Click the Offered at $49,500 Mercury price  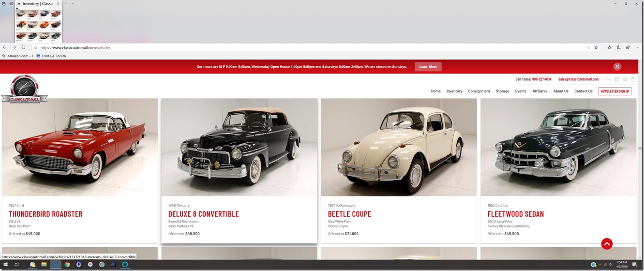[184, 234]
